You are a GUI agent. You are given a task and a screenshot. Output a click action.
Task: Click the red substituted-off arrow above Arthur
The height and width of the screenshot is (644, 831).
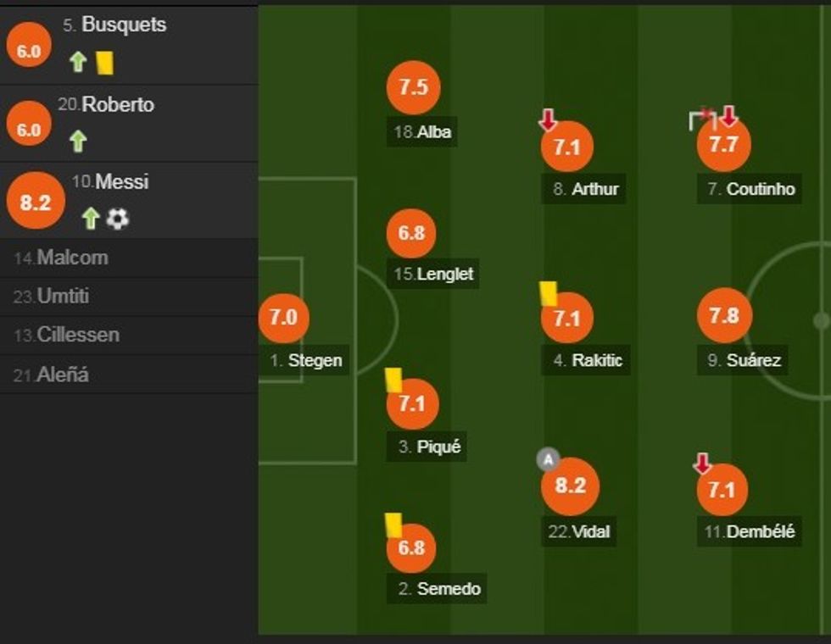click(x=548, y=120)
